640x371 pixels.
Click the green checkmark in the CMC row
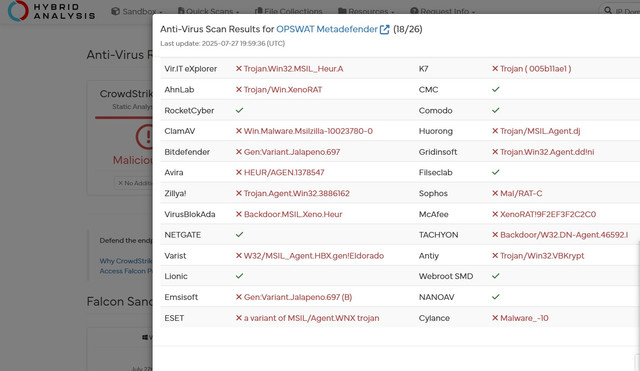(x=496, y=89)
